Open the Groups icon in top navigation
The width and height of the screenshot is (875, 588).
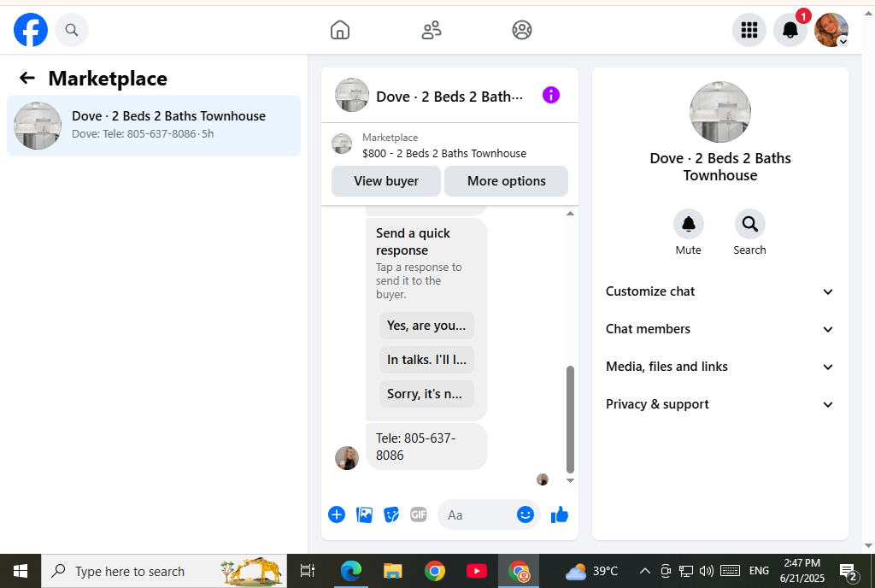[x=522, y=30]
